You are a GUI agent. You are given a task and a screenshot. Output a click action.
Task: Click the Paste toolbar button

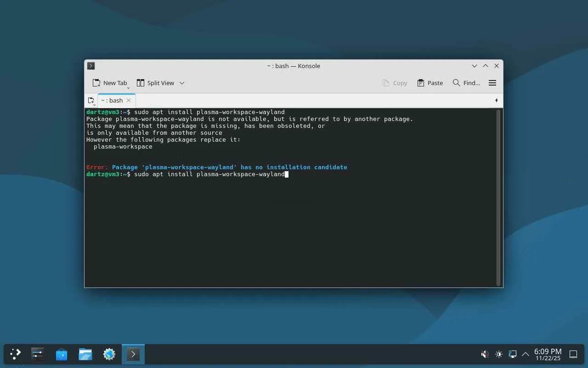coord(430,83)
